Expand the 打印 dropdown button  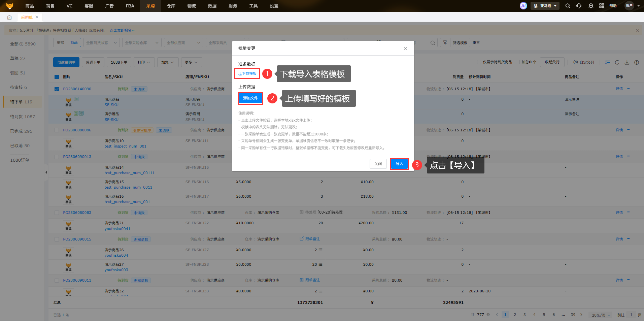pyautogui.click(x=144, y=62)
